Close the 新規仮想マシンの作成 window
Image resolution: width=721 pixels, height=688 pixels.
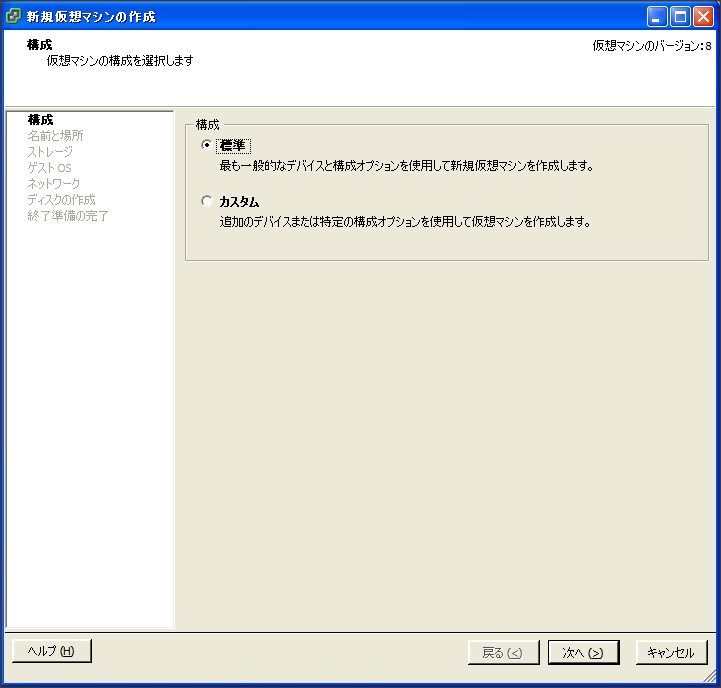coord(704,17)
